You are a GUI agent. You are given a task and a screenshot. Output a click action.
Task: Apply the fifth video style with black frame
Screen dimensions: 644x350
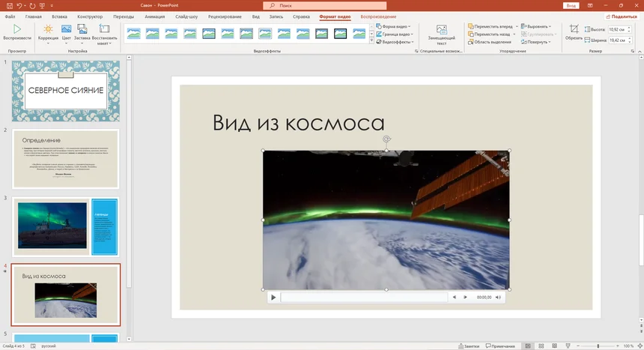[209, 34]
